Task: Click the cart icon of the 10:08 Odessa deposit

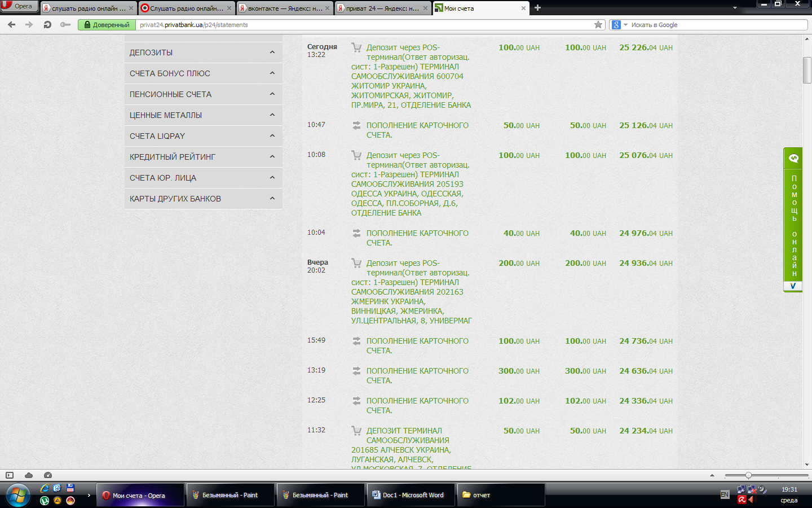Action: pos(356,155)
